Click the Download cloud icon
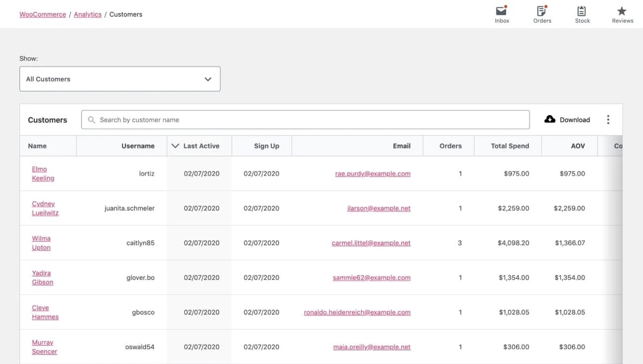Image resolution: width=643 pixels, height=364 pixels. click(551, 119)
